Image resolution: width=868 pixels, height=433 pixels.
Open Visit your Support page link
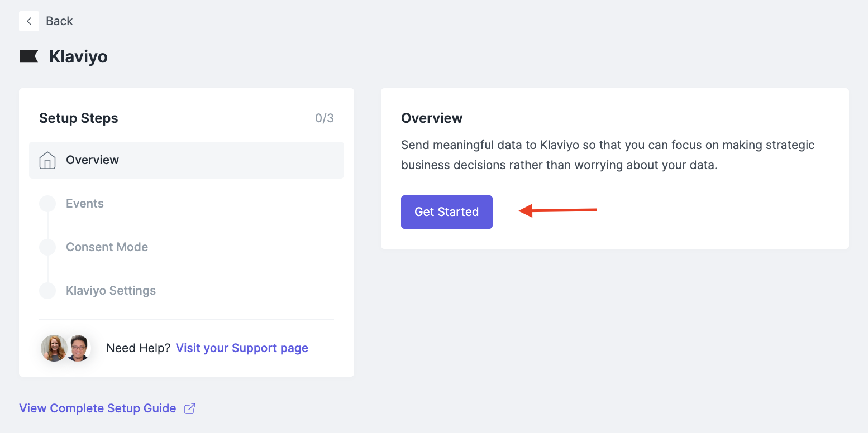click(242, 348)
